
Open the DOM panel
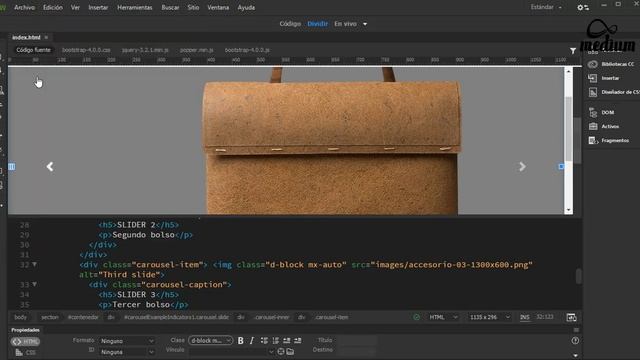click(602, 112)
